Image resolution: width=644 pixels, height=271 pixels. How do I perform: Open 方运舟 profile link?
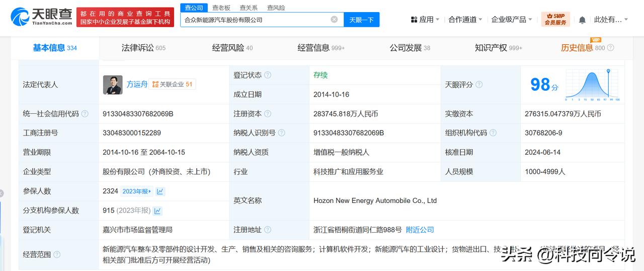pyautogui.click(x=137, y=85)
